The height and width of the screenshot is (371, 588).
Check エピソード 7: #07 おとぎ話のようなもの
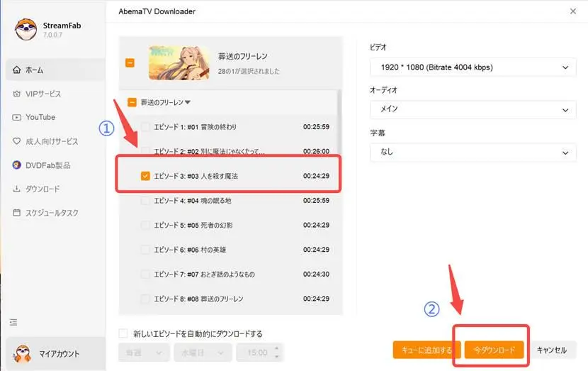[145, 274]
